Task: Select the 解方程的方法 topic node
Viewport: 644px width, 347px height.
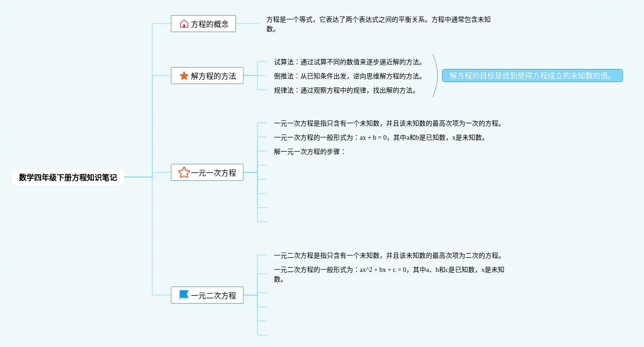Action: (x=213, y=76)
